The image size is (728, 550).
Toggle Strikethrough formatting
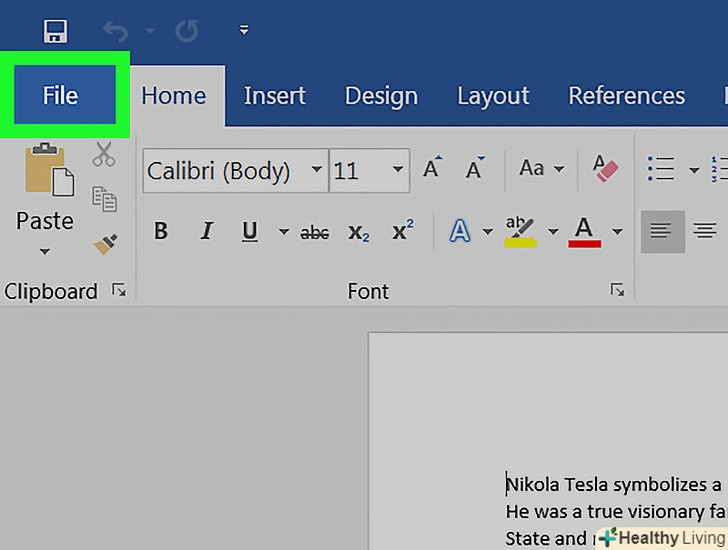click(x=314, y=232)
